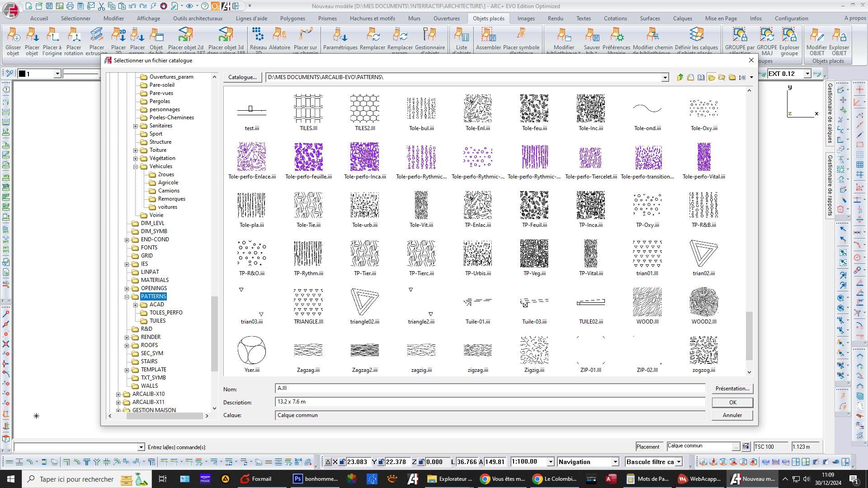
Task: Switch to the Cotations tab
Action: [615, 19]
